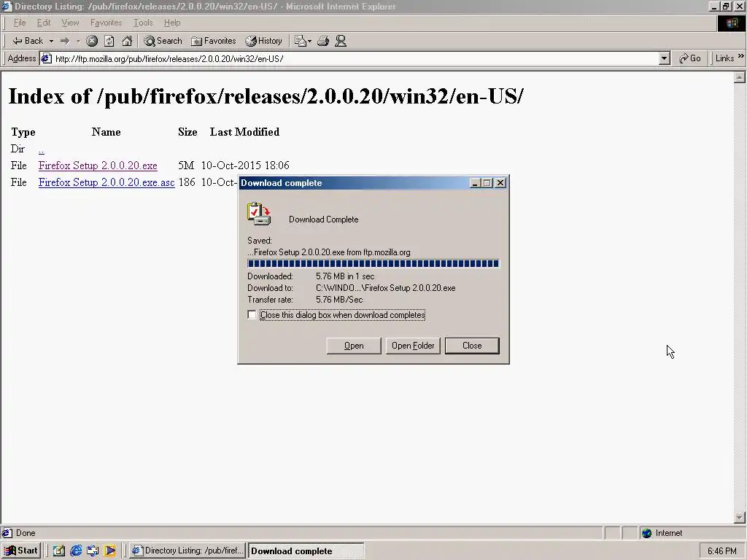Viewport: 747px width, 560px height.
Task: Click the 6:46 PM system tray clock
Action: point(721,551)
